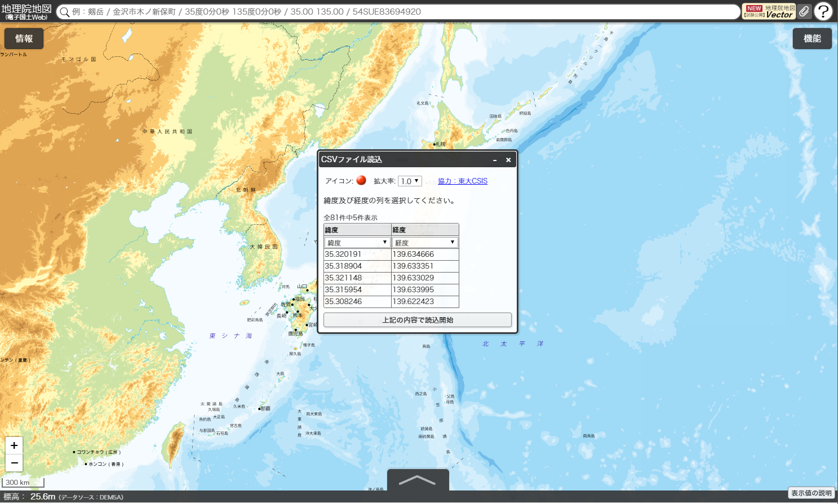Open help with question mark icon

tap(823, 11)
